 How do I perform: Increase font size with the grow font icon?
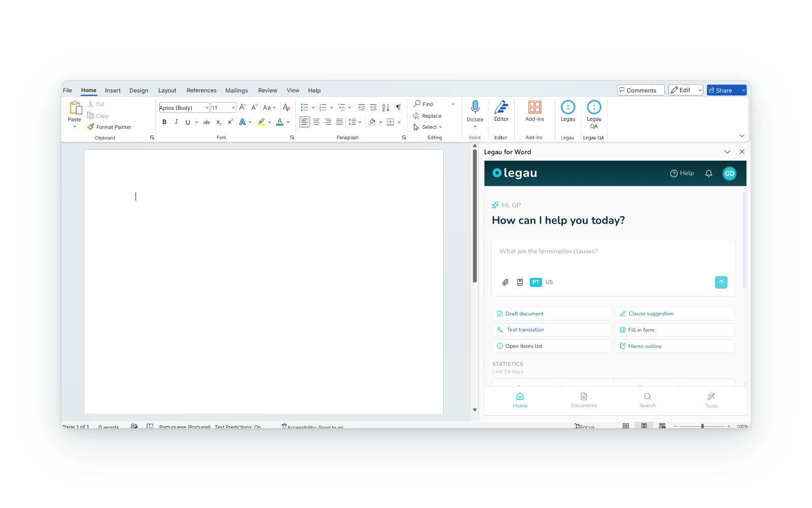[243, 107]
